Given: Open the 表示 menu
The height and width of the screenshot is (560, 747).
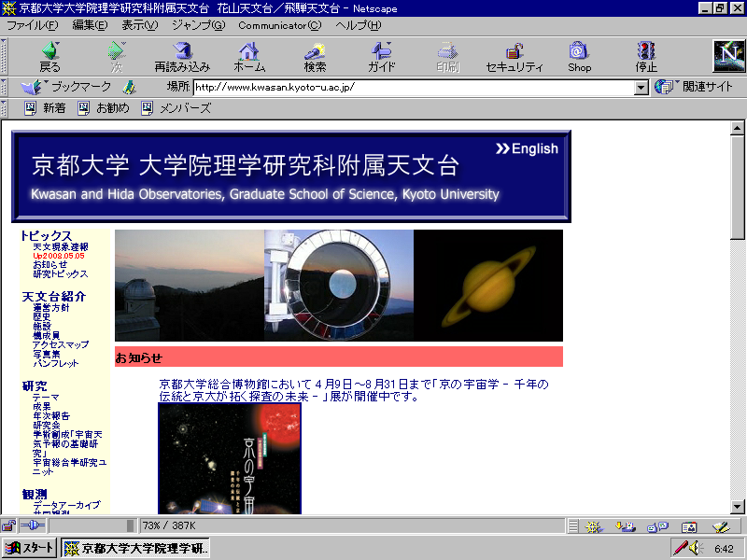Looking at the screenshot, I should tap(139, 25).
